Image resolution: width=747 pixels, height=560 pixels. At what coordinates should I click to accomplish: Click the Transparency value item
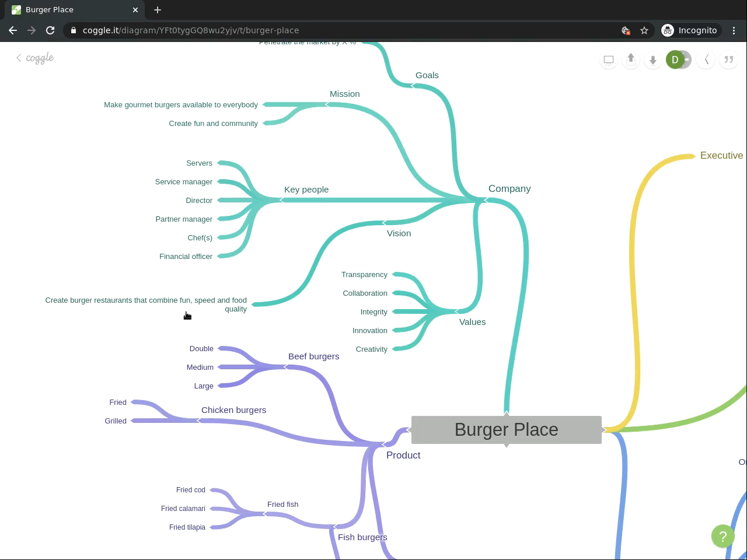click(x=365, y=275)
